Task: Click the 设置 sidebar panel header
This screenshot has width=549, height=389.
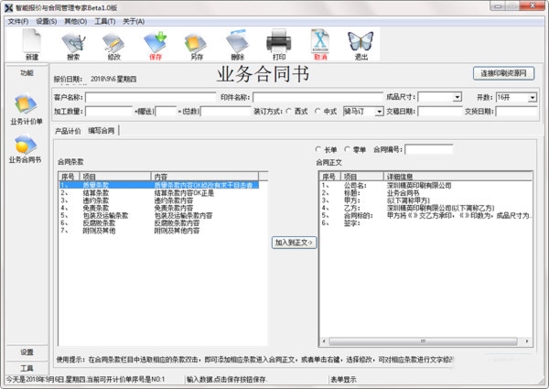Action: tap(27, 352)
